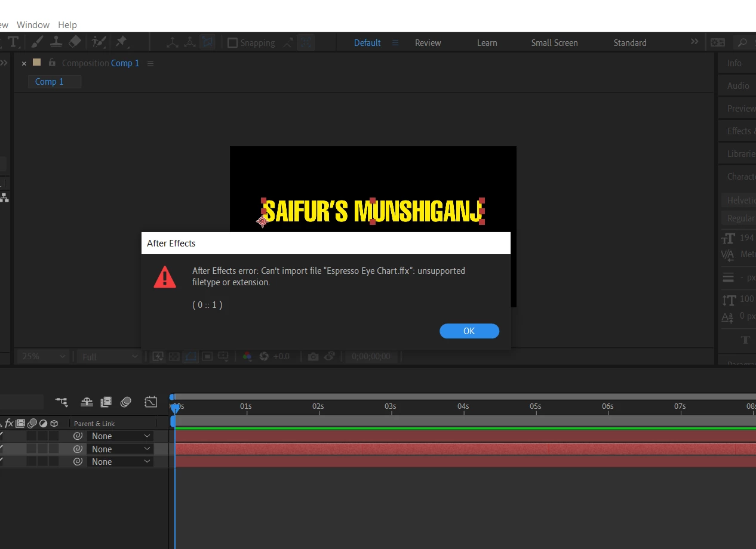Click the current time indicator playhead
This screenshot has height=549, width=756.
(x=175, y=408)
